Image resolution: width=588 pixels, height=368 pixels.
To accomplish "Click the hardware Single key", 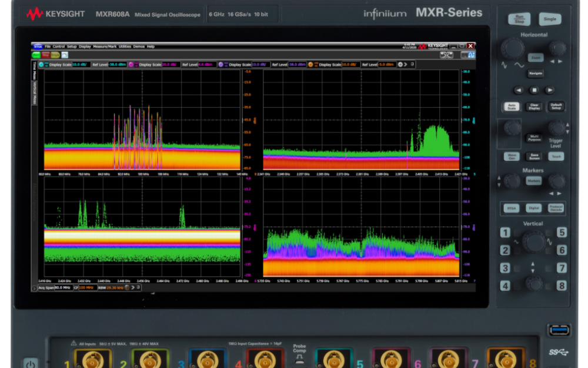I will (x=550, y=19).
